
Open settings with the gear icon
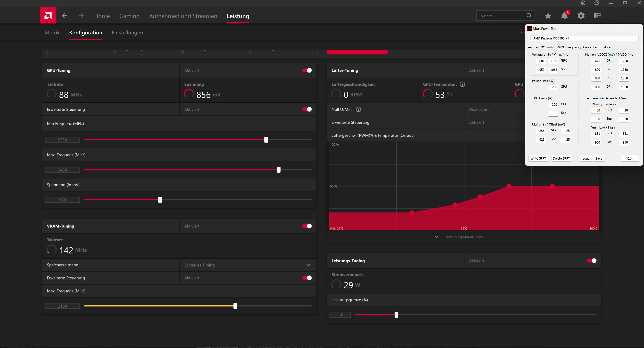point(581,16)
